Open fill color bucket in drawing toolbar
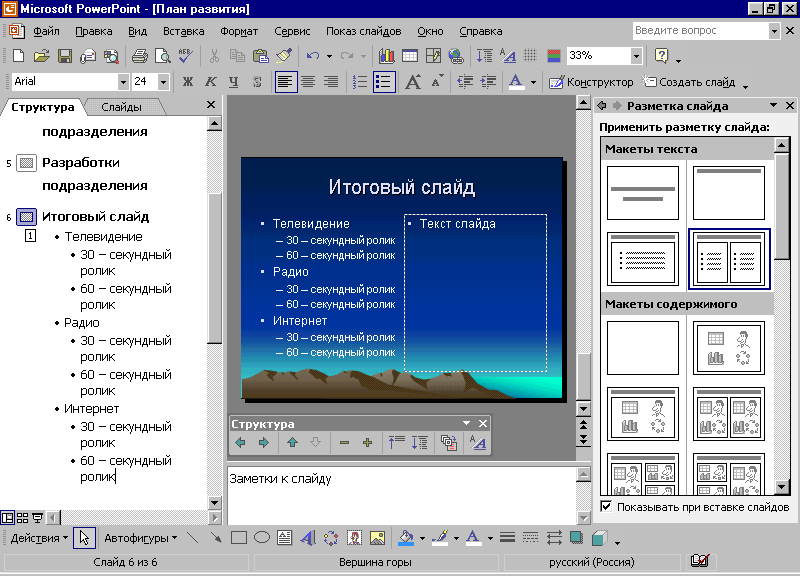The height and width of the screenshot is (576, 800). click(x=406, y=538)
